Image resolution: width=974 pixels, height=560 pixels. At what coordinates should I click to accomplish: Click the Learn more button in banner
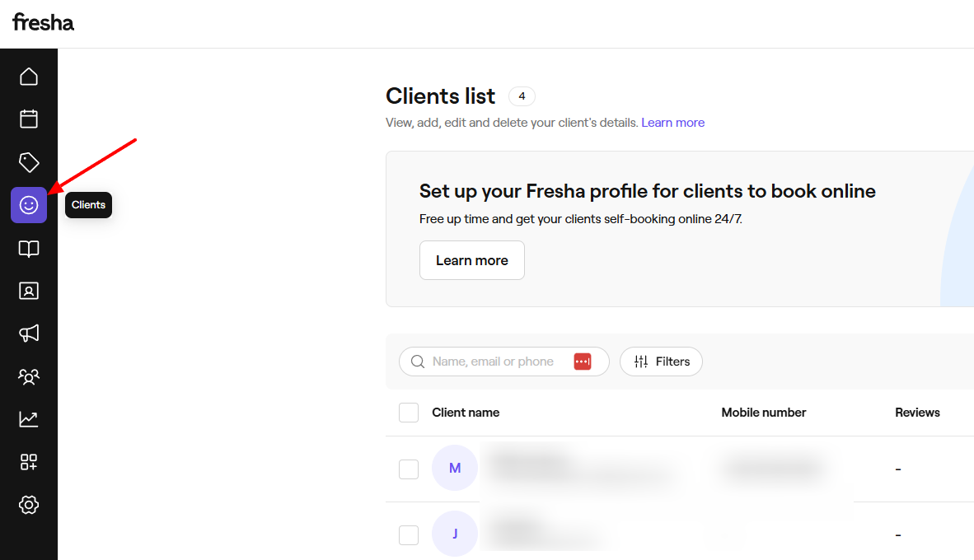pos(471,260)
